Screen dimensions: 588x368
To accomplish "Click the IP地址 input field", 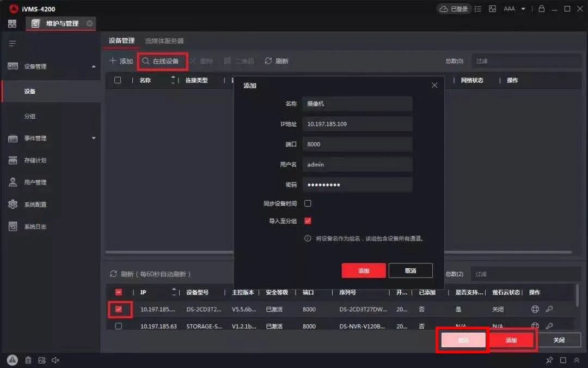I will tap(357, 124).
